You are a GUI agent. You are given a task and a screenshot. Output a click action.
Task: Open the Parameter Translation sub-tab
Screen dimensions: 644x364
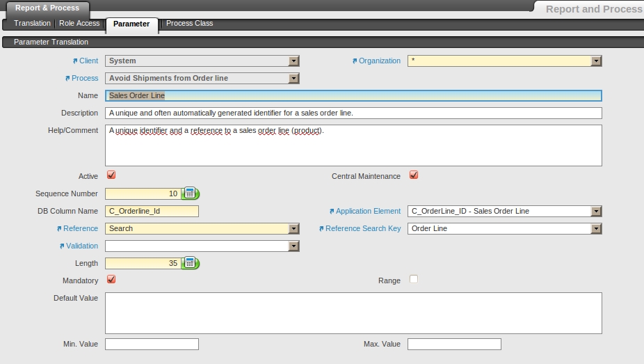pyautogui.click(x=51, y=42)
